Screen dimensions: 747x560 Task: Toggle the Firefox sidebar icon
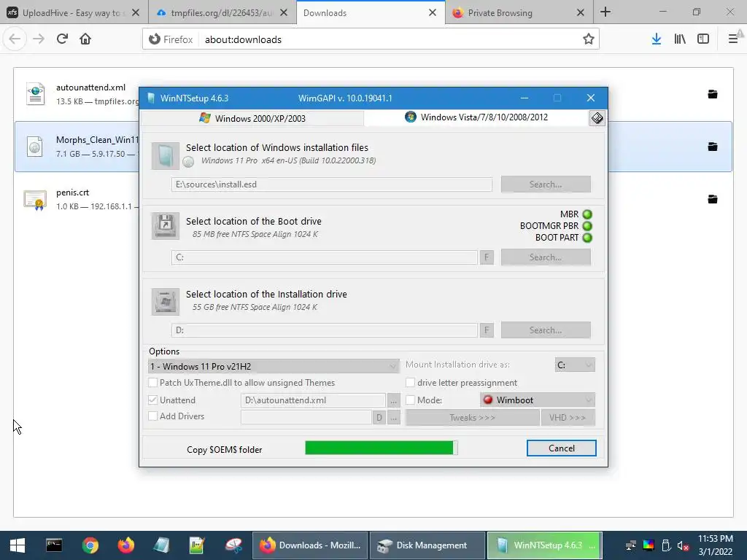click(703, 39)
